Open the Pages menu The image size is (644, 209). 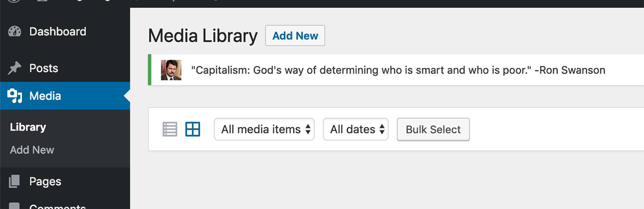pos(45,181)
